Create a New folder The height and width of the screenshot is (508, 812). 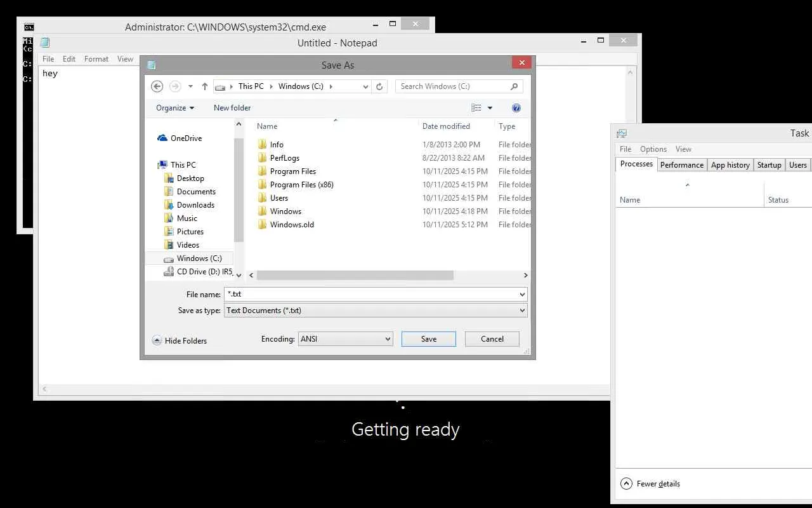click(x=232, y=108)
